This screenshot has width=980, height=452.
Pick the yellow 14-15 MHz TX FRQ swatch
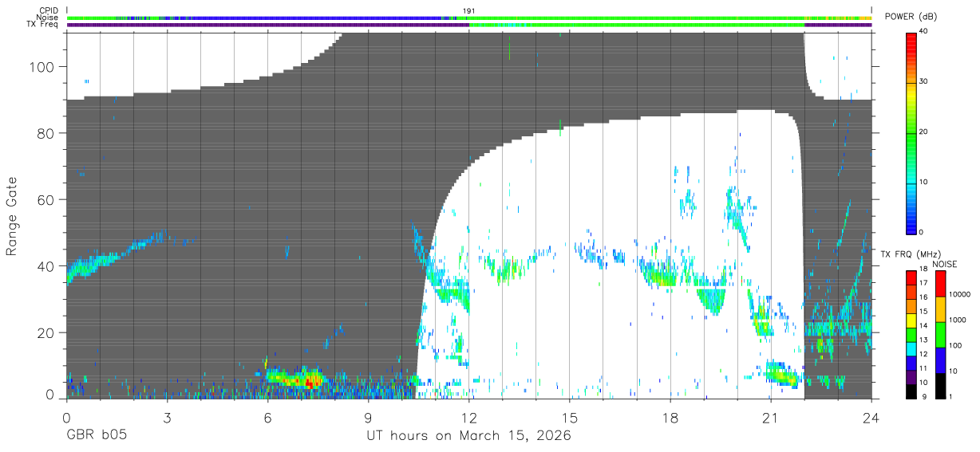[x=911, y=320]
